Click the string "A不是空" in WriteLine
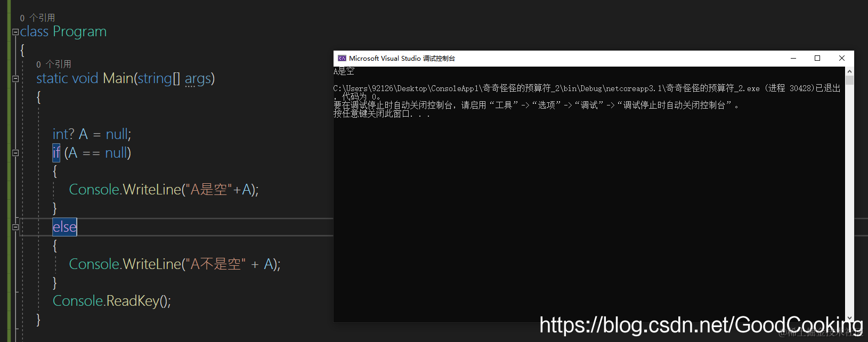The image size is (868, 342). [x=215, y=264]
